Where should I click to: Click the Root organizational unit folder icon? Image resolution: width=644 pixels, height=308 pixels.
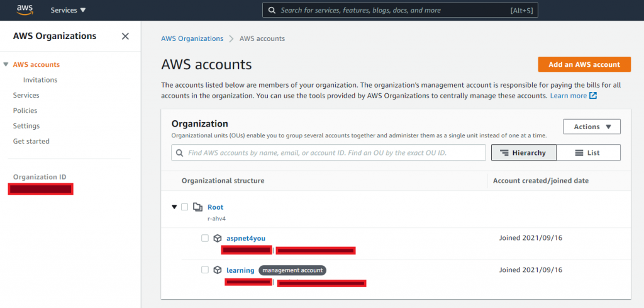[x=197, y=207]
